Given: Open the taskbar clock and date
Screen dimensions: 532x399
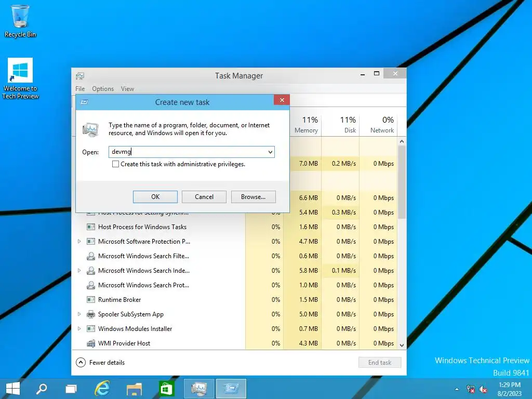Looking at the screenshot, I should coord(509,389).
